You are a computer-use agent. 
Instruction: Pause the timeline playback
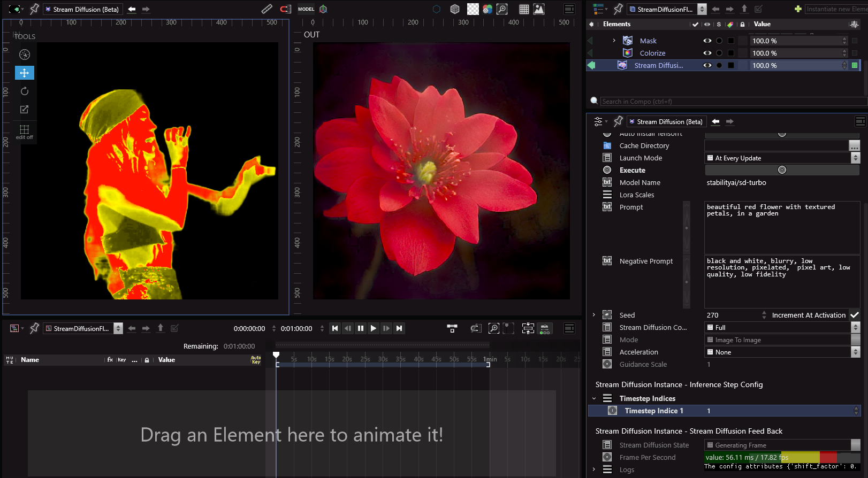pyautogui.click(x=361, y=328)
